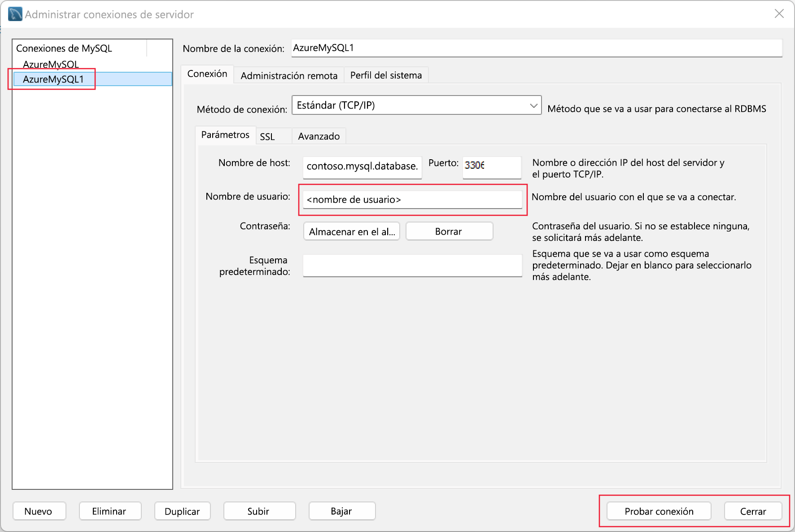Select the Parámetros sub-tab

225,135
